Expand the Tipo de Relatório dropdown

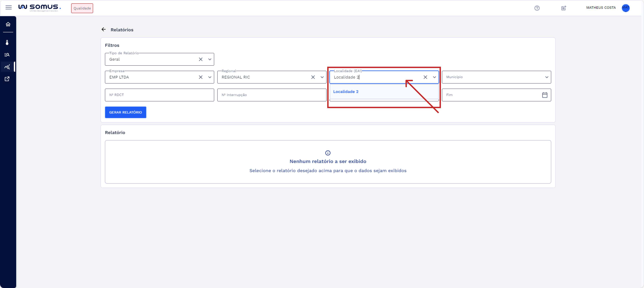tap(209, 59)
